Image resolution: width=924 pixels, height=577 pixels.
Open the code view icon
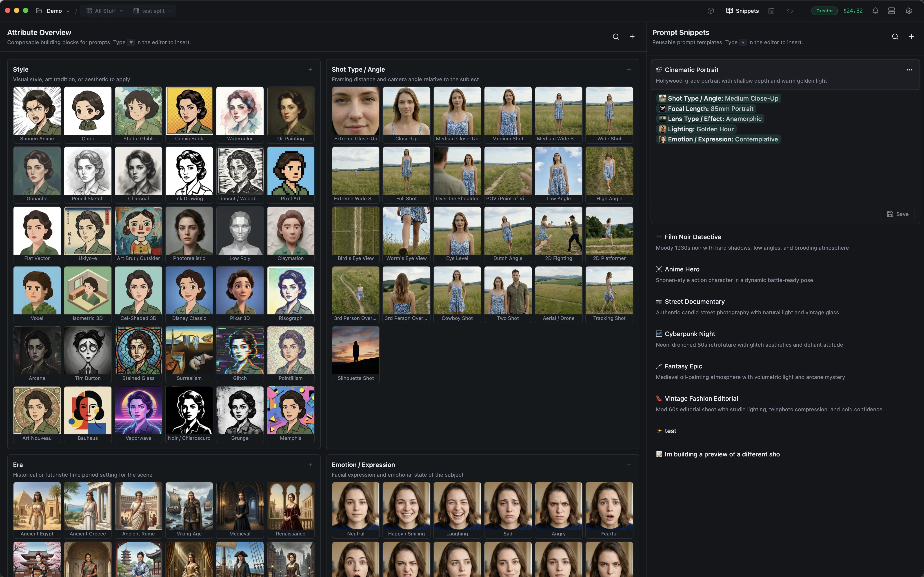[x=791, y=11]
